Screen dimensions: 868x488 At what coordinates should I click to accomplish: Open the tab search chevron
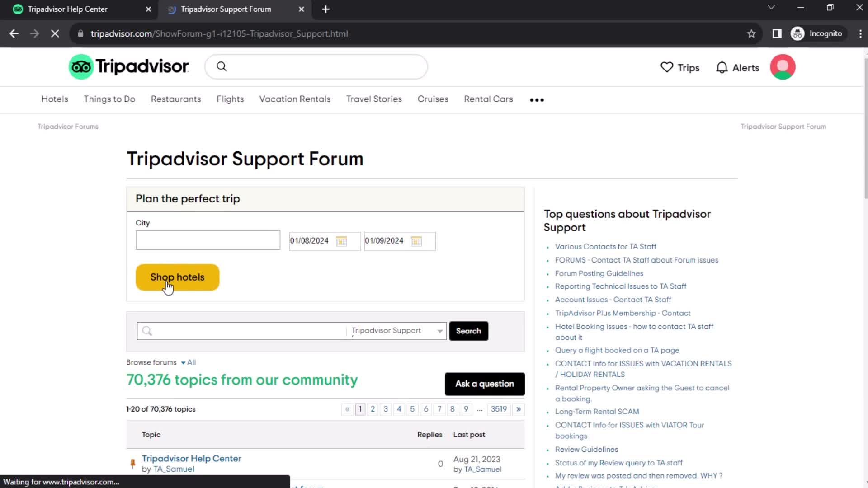[771, 8]
